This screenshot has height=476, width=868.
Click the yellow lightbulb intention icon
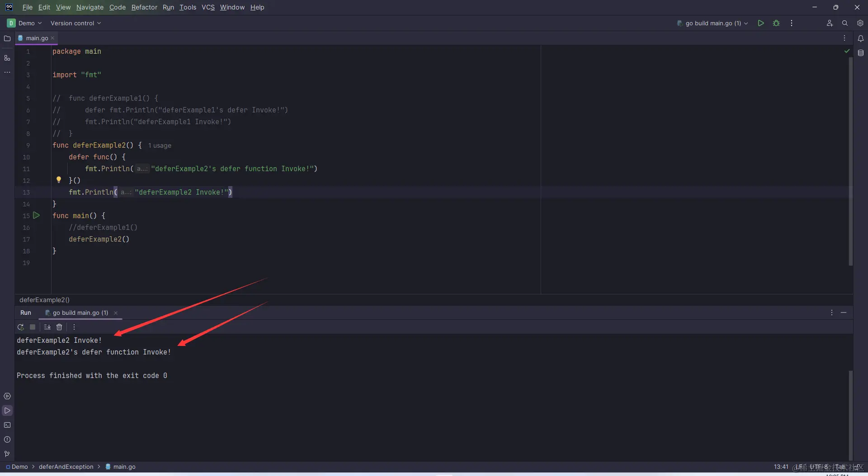(59, 180)
